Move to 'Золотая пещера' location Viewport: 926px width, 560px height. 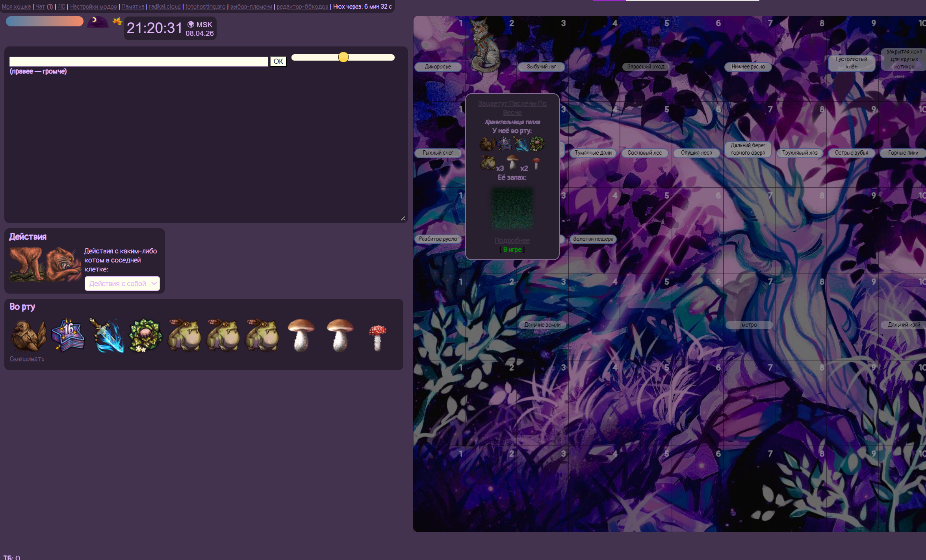[593, 239]
